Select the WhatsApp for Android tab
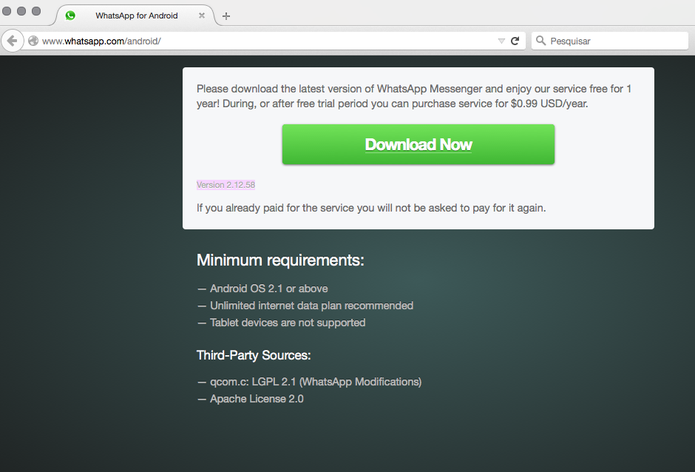Image resolution: width=695 pixels, height=472 pixels. pyautogui.click(x=136, y=16)
